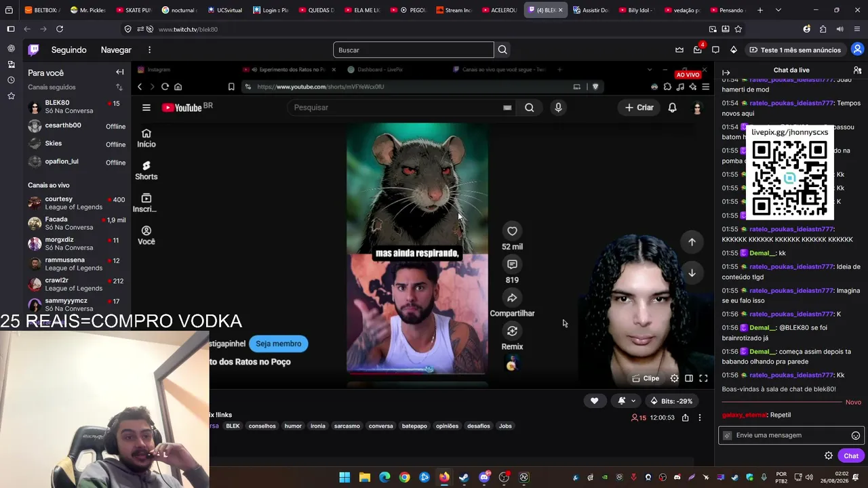Select the sarcasmo stream tag
Screen dimensions: 868x488
coord(347,426)
